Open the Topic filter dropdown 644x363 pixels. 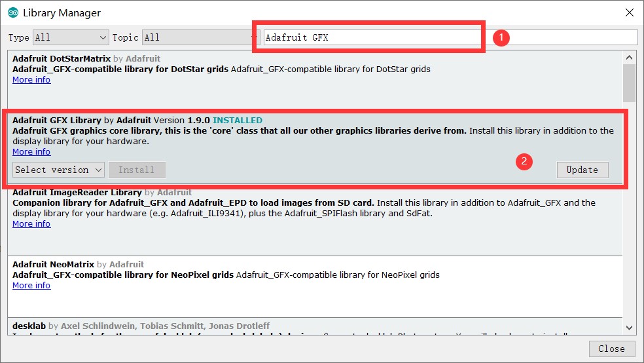(201, 37)
